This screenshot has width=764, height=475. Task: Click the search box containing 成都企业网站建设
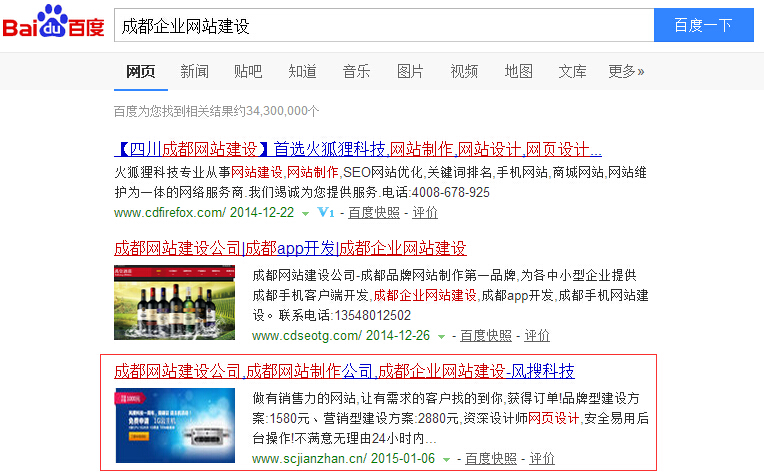click(383, 25)
